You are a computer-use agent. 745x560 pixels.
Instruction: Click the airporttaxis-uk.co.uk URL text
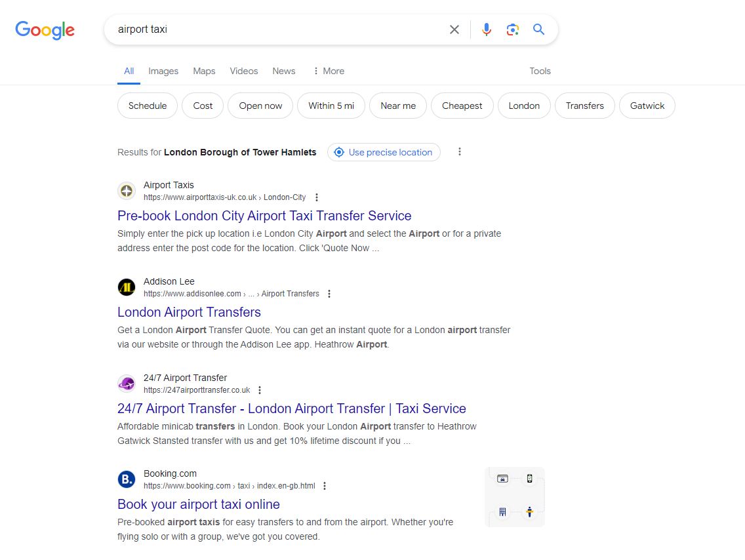click(x=225, y=197)
